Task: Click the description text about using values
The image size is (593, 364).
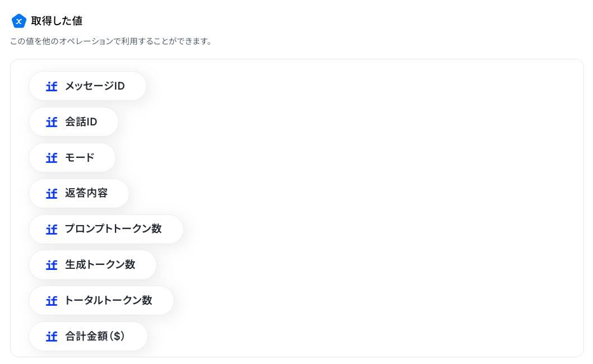Action: tap(111, 41)
